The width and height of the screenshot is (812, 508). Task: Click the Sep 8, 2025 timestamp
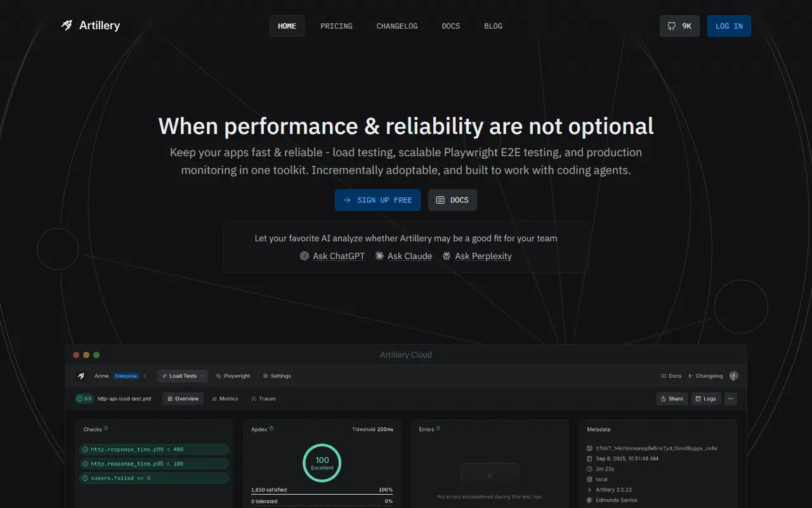tap(622, 458)
